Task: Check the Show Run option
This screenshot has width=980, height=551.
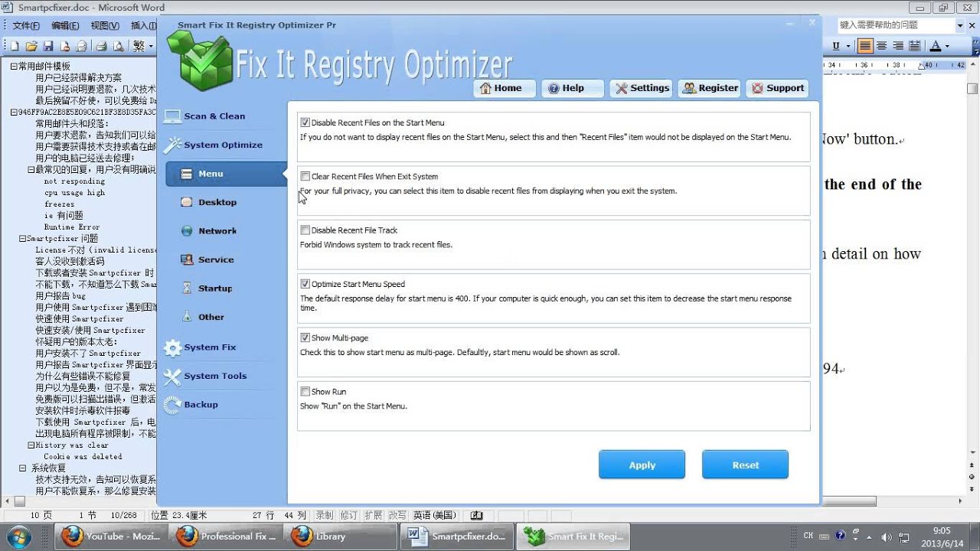Action: click(x=305, y=391)
